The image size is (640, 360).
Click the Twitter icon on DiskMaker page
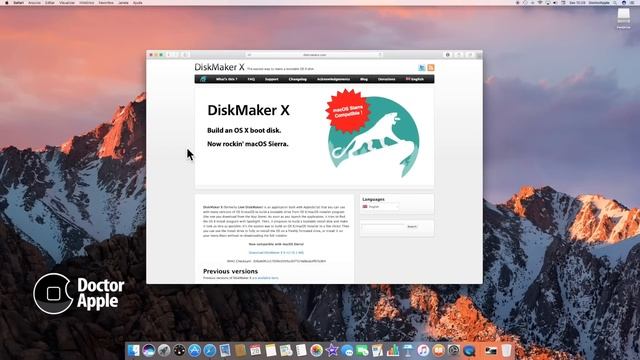(x=422, y=68)
